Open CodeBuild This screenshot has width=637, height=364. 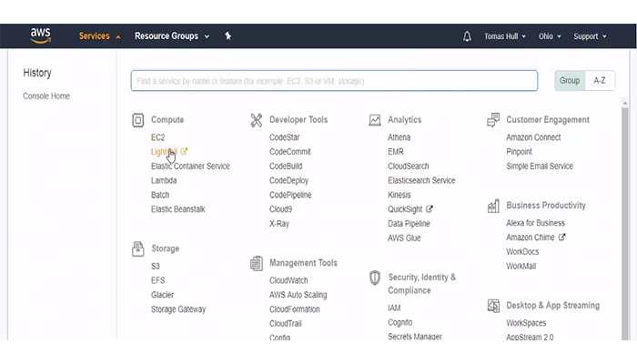(286, 167)
